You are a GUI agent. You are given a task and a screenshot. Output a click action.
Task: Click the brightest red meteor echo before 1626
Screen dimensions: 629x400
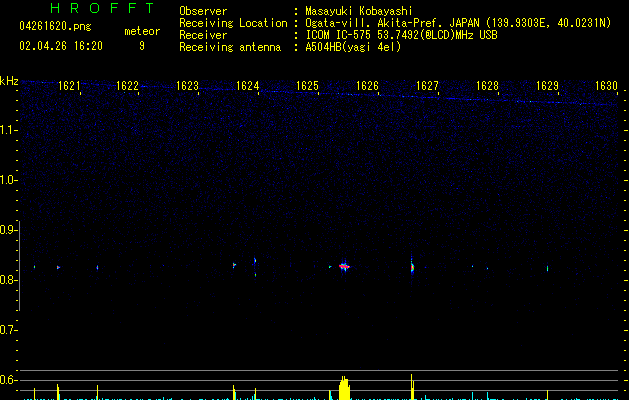point(344,266)
